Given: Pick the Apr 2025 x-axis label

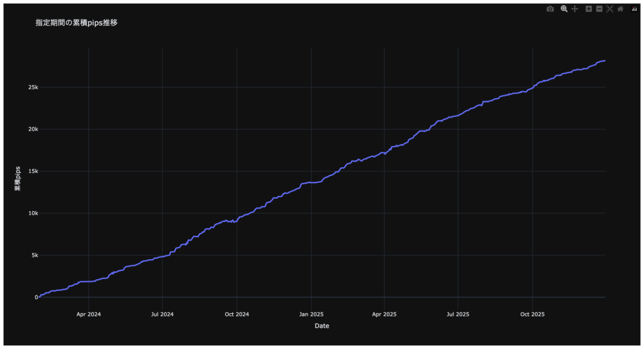Looking at the screenshot, I should [x=384, y=313].
